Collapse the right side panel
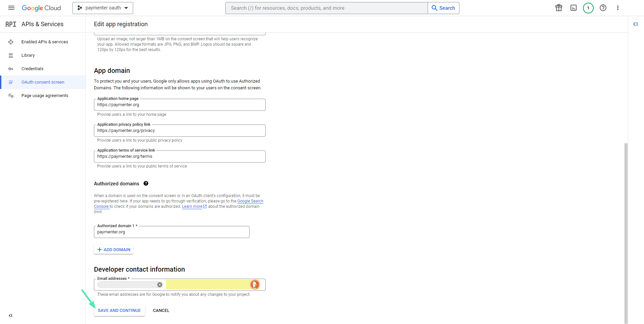 636,24
